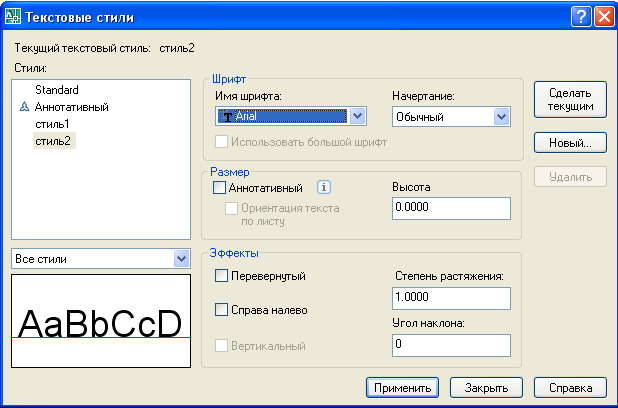Select стиль2 in the styles list
This screenshot has width=618, height=408.
pyautogui.click(x=54, y=141)
